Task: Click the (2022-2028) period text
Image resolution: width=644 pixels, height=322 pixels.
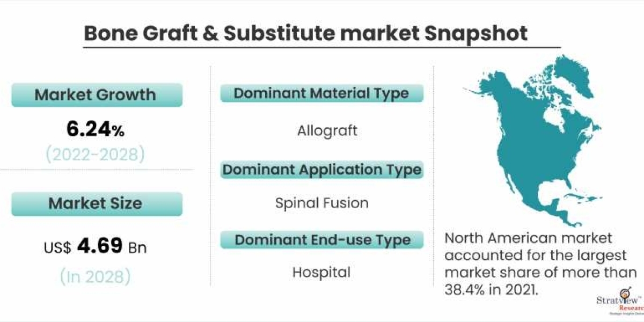Action: coord(94,154)
